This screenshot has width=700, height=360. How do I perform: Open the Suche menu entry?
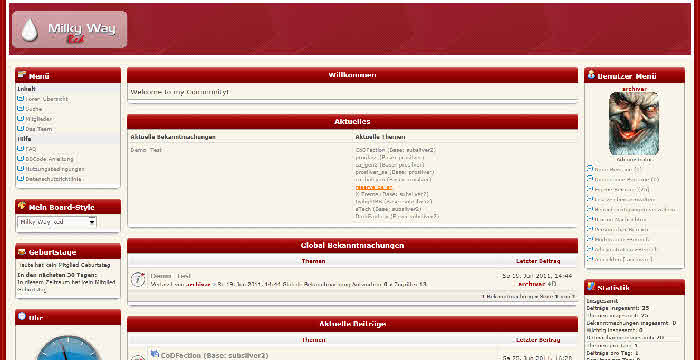[x=34, y=109]
